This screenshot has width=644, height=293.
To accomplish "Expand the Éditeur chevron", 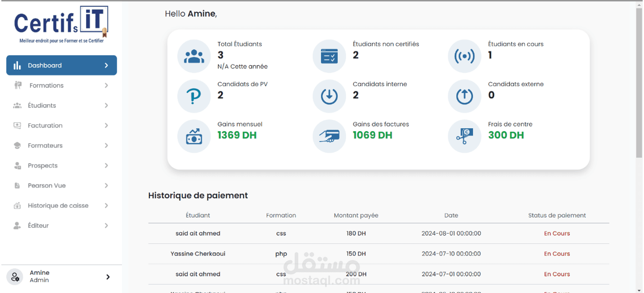I will 106,226.
